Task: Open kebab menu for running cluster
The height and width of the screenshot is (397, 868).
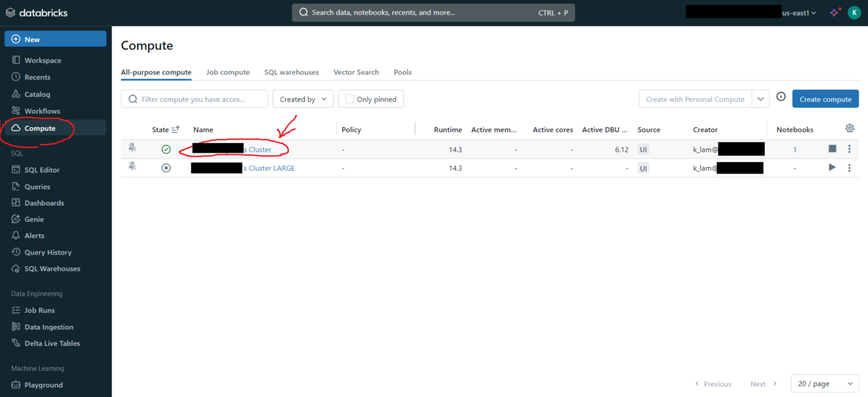Action: point(850,149)
